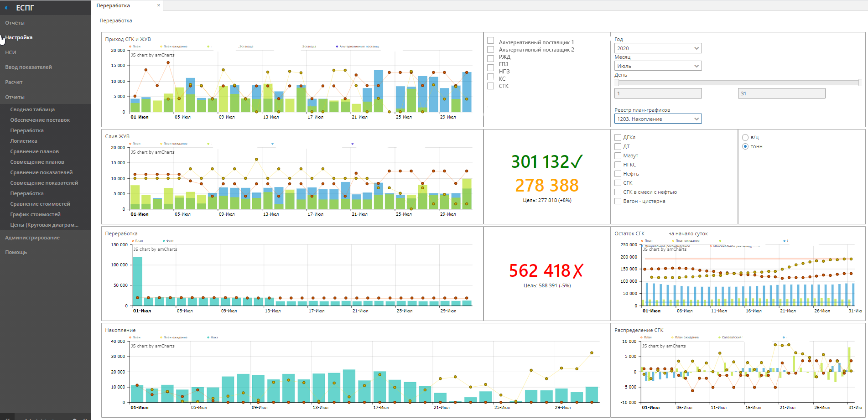Tick the ДТ product checkbox

click(618, 146)
